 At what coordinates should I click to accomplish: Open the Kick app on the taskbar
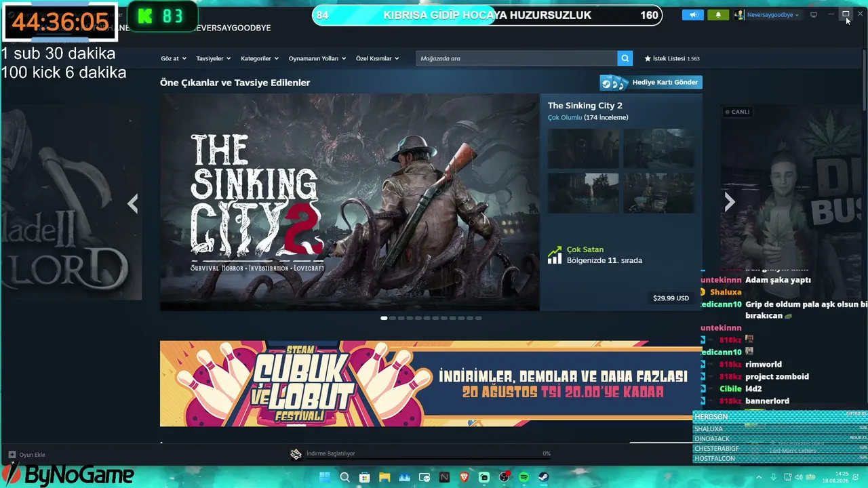click(x=484, y=477)
